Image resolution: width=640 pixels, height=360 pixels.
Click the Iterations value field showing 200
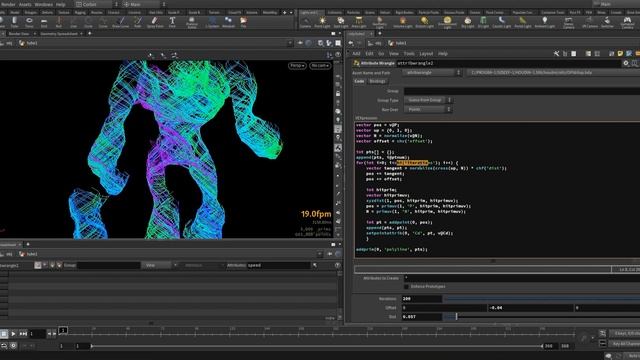(422, 299)
